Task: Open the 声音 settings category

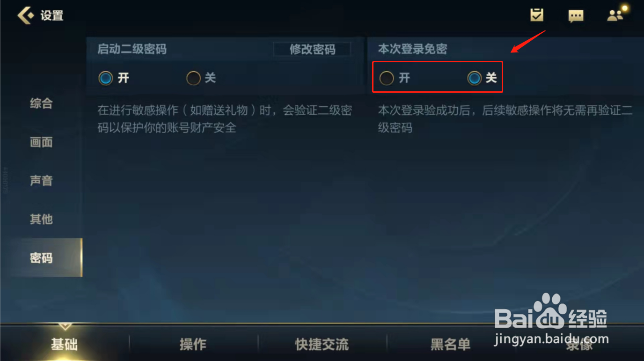Action: coord(41,180)
